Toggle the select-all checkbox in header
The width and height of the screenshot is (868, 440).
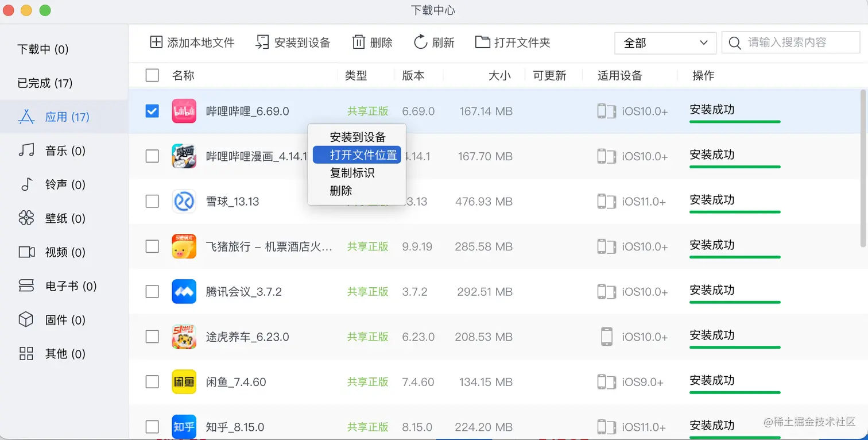point(152,75)
